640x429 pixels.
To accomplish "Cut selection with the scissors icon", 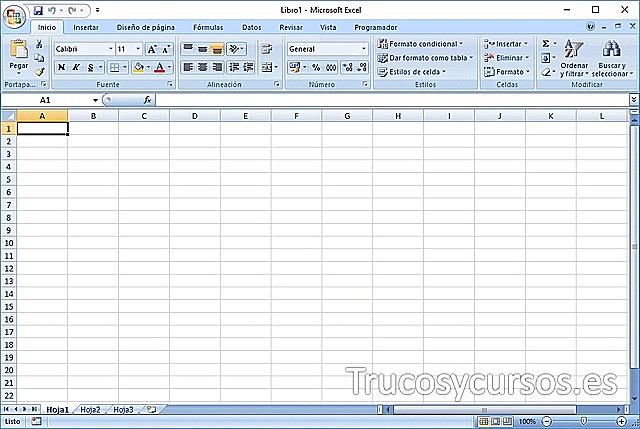I will 39,44.
